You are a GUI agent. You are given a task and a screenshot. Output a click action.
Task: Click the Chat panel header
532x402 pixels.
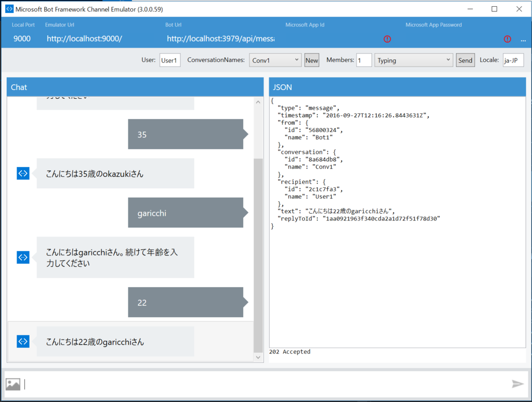[135, 87]
